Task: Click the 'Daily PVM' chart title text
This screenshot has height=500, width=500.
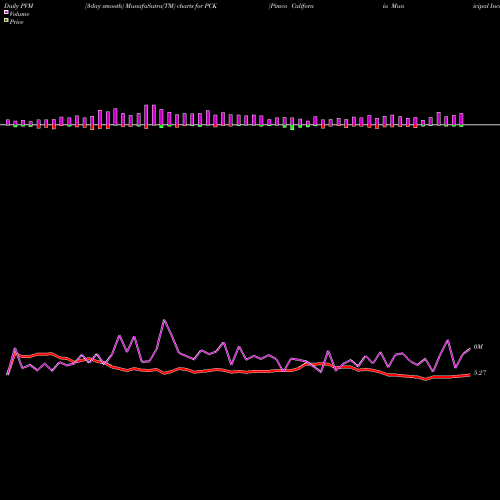Action: click(18, 6)
